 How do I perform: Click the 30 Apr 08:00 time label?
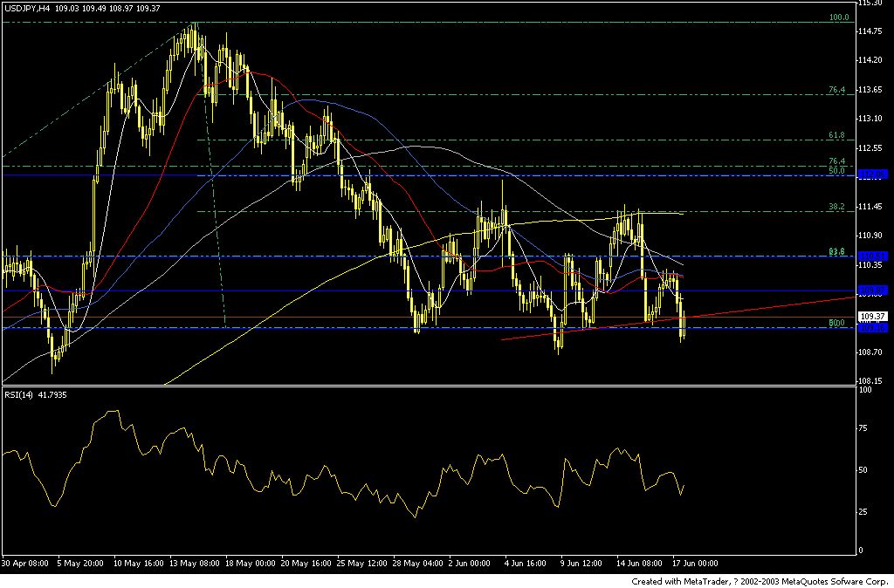click(24, 564)
